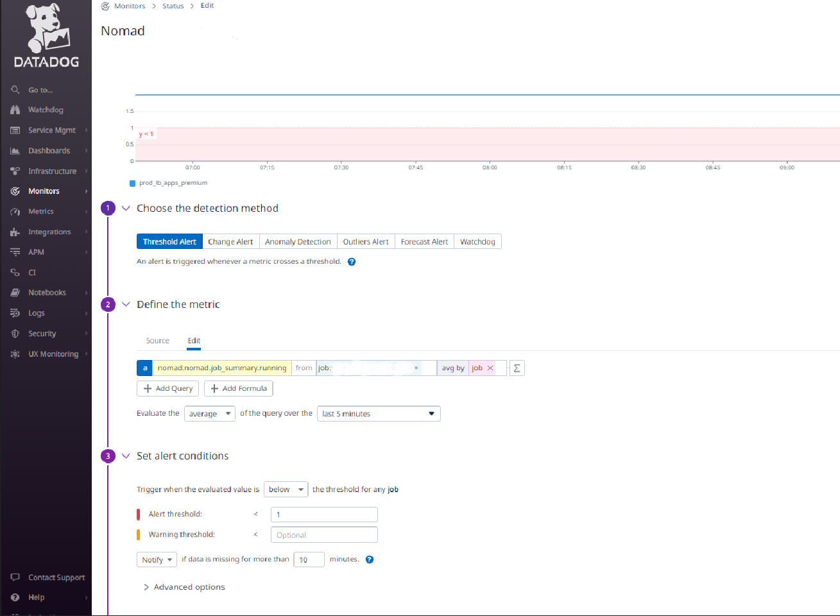Viewport: 840px width, 616px height.
Task: Click the breadcrumb Monitors icon
Action: point(105,6)
